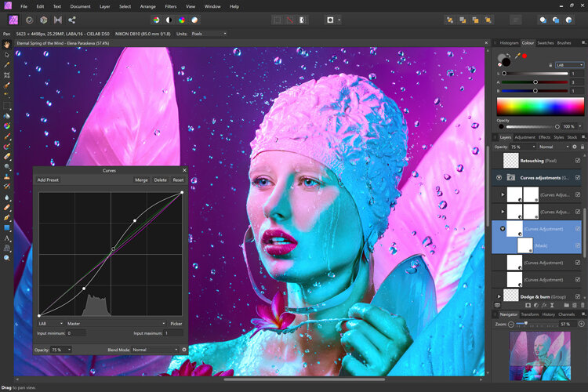Open the Filters menu
588x392 pixels.
[170, 6]
